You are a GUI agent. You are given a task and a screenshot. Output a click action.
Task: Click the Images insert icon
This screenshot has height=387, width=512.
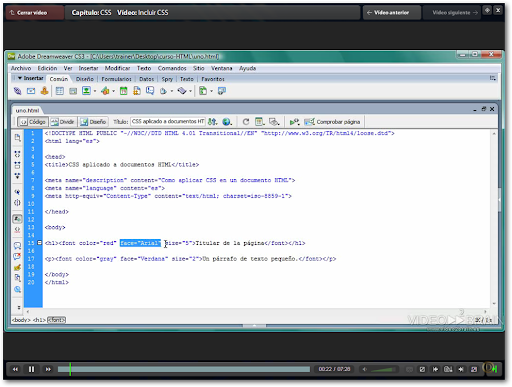coord(86,91)
